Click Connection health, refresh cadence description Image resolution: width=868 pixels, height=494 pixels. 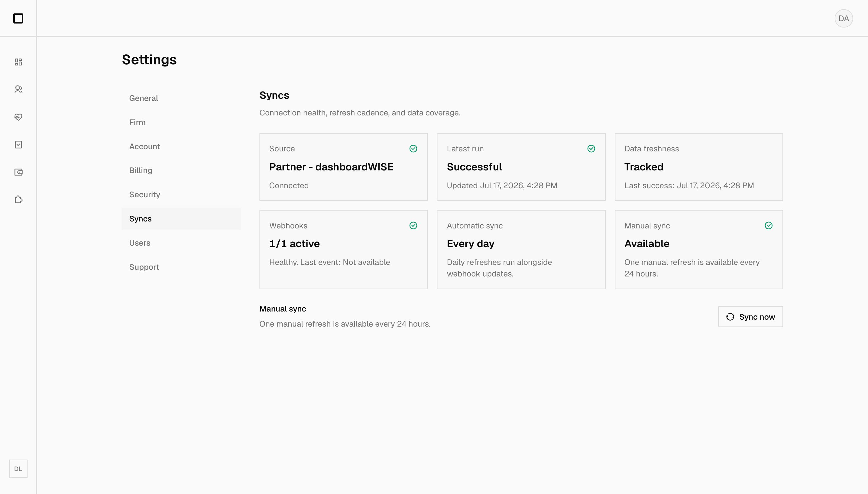point(360,113)
